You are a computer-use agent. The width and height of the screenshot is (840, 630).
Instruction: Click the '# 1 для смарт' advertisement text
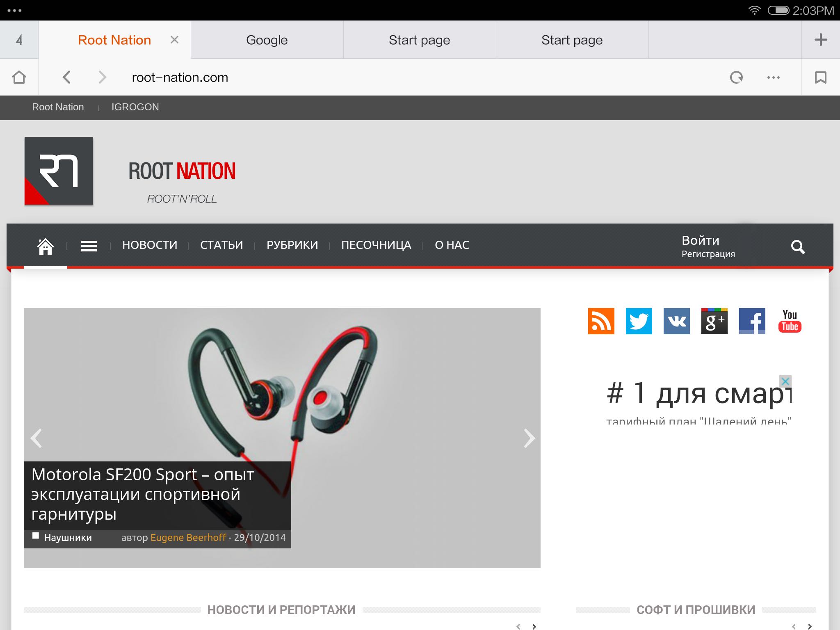698,393
